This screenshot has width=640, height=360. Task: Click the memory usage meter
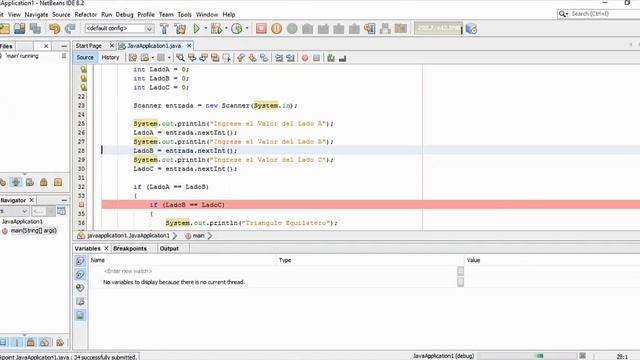point(438,29)
